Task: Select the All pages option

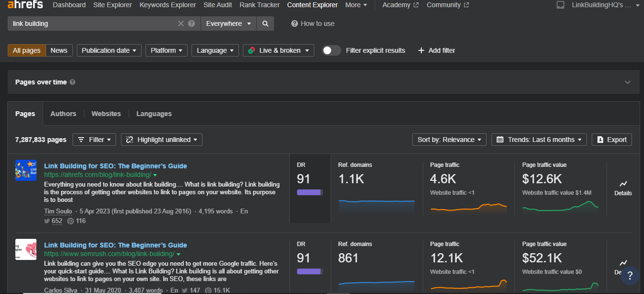Action: click(x=27, y=50)
